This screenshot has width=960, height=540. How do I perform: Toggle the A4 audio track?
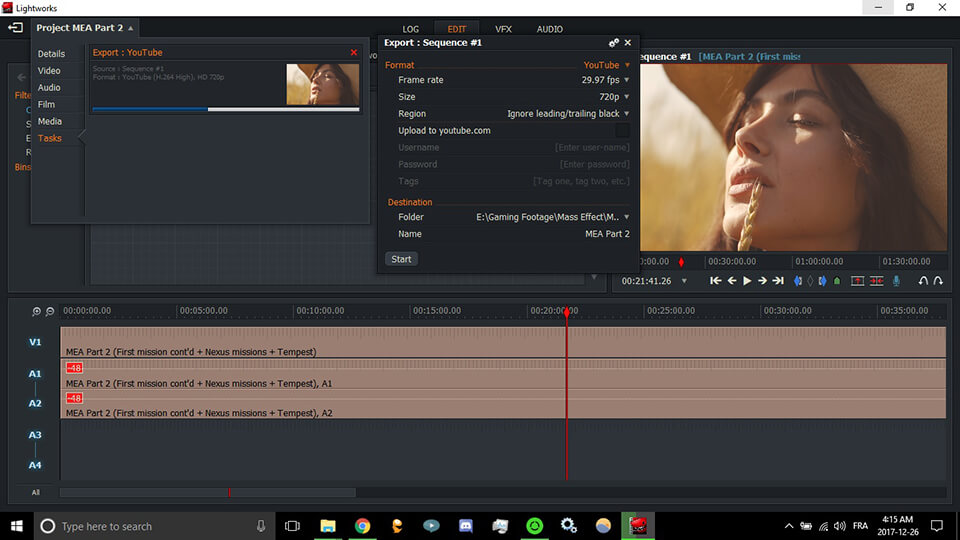tap(35, 465)
